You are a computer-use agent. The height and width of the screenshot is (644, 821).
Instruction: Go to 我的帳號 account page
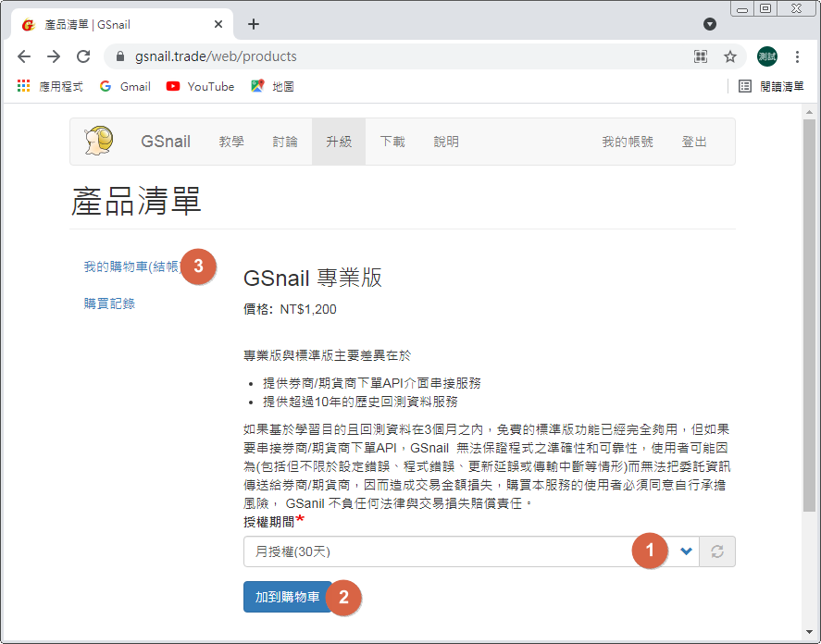(x=628, y=142)
